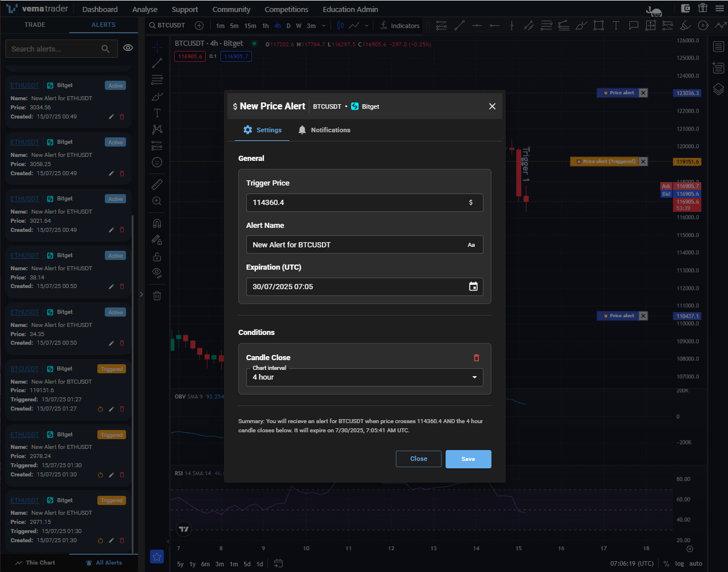The width and height of the screenshot is (728, 572).
Task: Toggle log scale on the chart
Action: click(679, 564)
